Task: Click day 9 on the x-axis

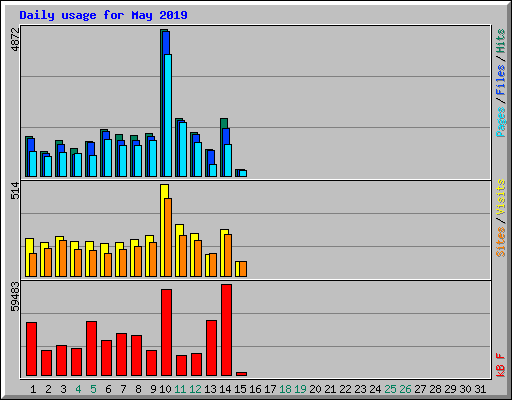Action: point(153,389)
